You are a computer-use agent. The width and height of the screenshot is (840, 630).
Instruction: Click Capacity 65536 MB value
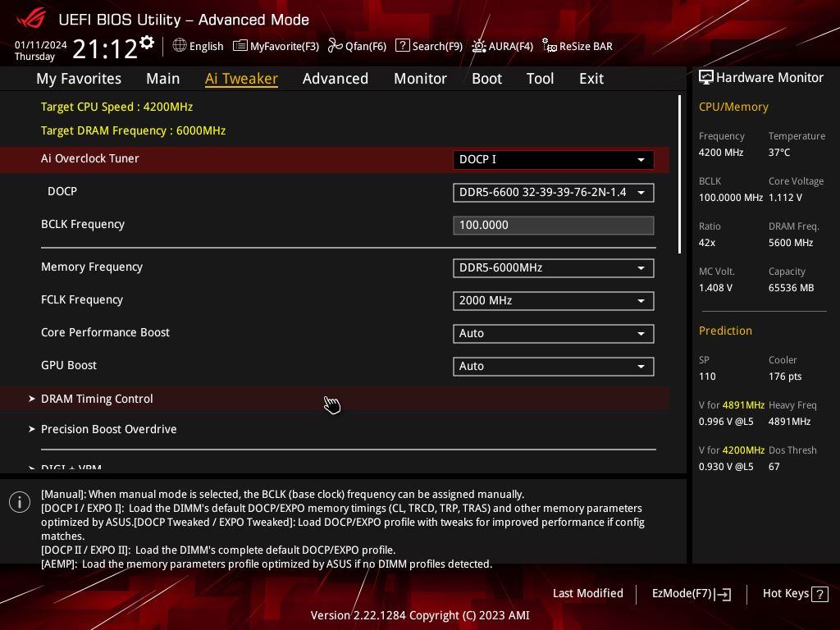point(792,288)
